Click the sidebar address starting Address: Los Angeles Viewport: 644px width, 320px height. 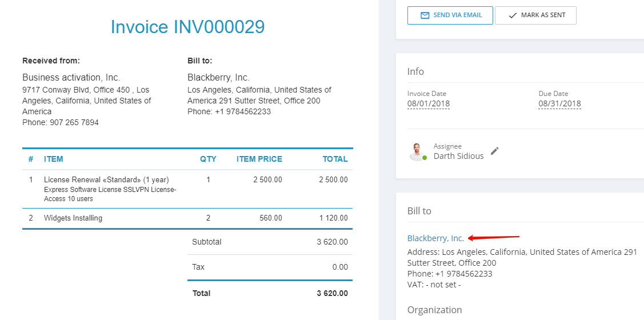[522, 257]
